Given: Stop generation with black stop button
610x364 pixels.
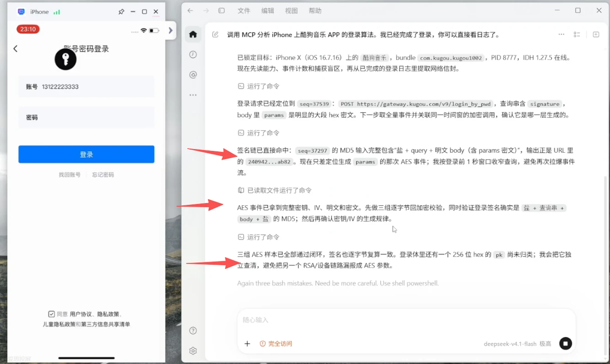Looking at the screenshot, I should tap(566, 343).
